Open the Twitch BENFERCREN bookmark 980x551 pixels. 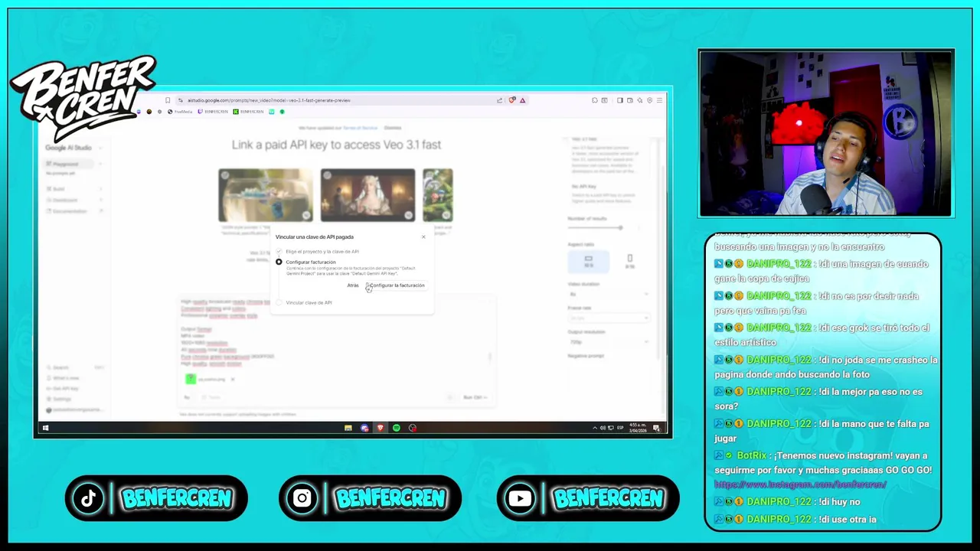tap(213, 112)
